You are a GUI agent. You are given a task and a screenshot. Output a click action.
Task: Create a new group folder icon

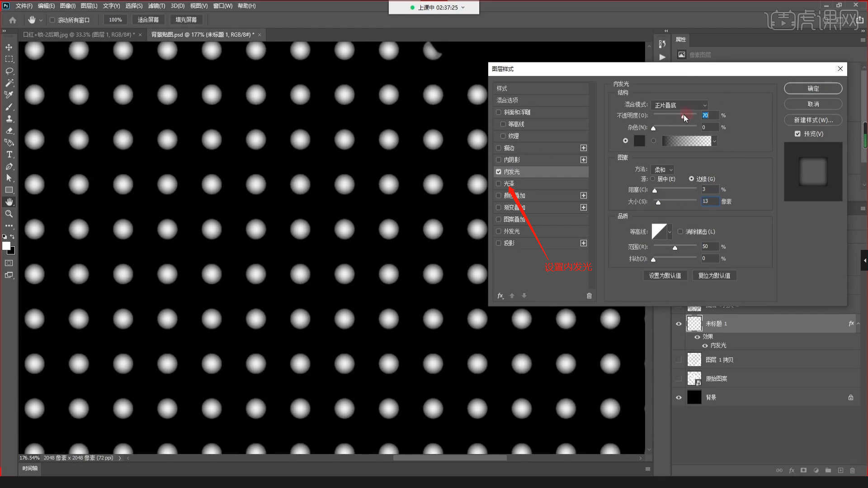tap(828, 470)
